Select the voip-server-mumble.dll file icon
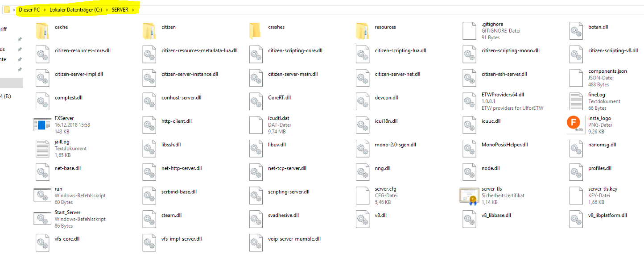 pyautogui.click(x=256, y=243)
